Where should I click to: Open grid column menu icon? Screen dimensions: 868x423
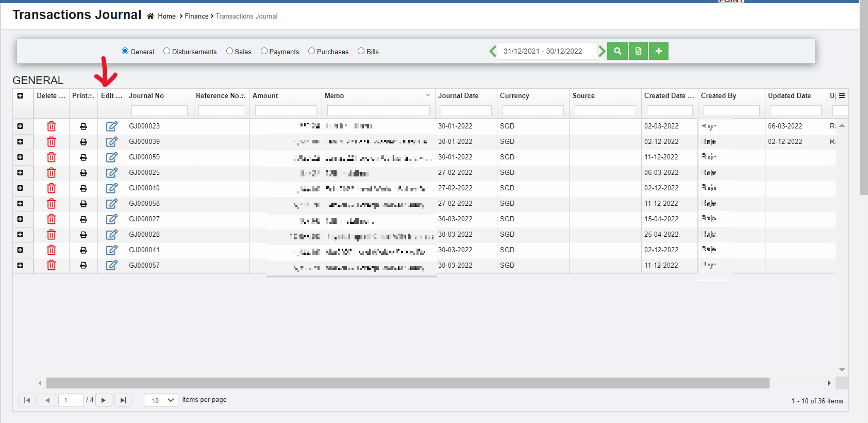click(x=842, y=96)
